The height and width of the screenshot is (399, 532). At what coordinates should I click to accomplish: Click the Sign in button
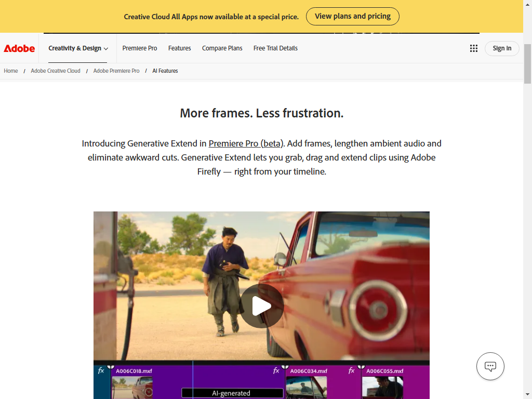tap(502, 48)
